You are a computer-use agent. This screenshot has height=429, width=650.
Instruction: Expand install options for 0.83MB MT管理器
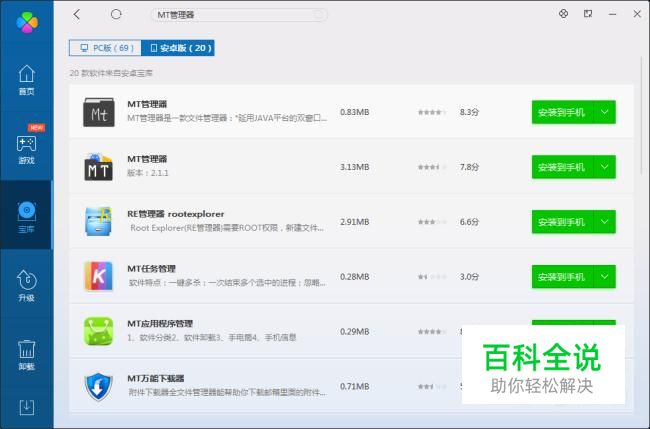605,112
